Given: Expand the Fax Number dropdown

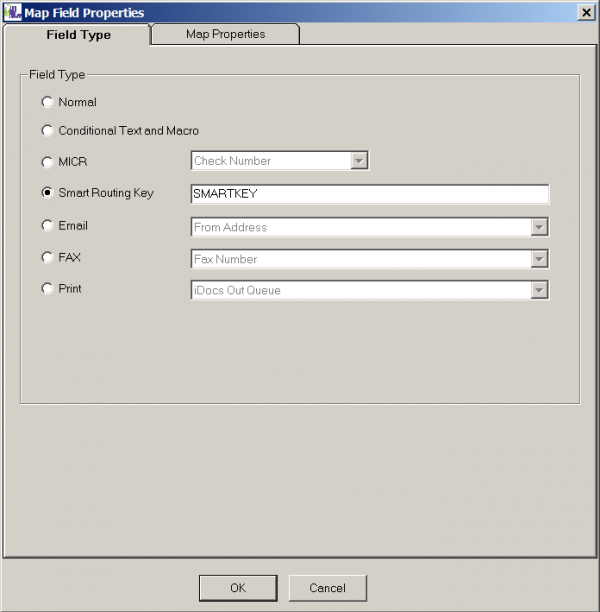Looking at the screenshot, I should click(540, 259).
